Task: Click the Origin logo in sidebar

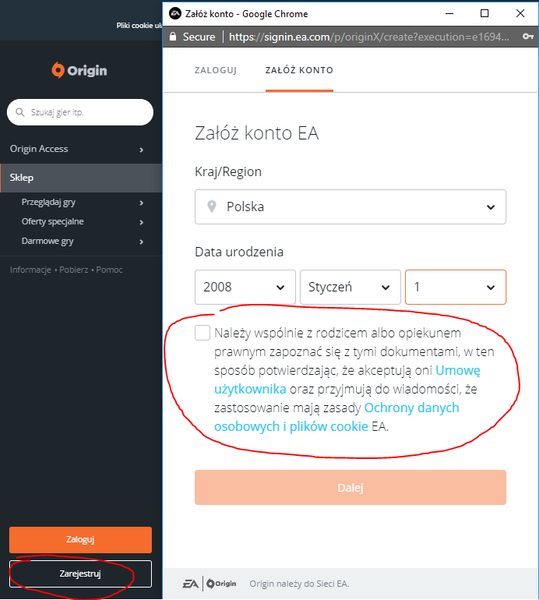Action: click(80, 70)
